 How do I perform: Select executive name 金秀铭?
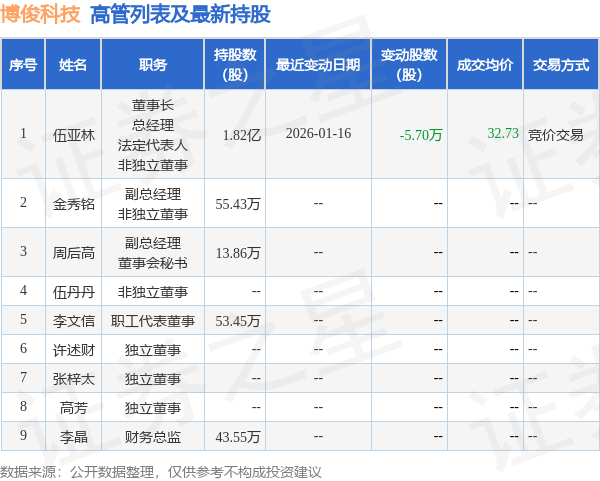(73, 203)
